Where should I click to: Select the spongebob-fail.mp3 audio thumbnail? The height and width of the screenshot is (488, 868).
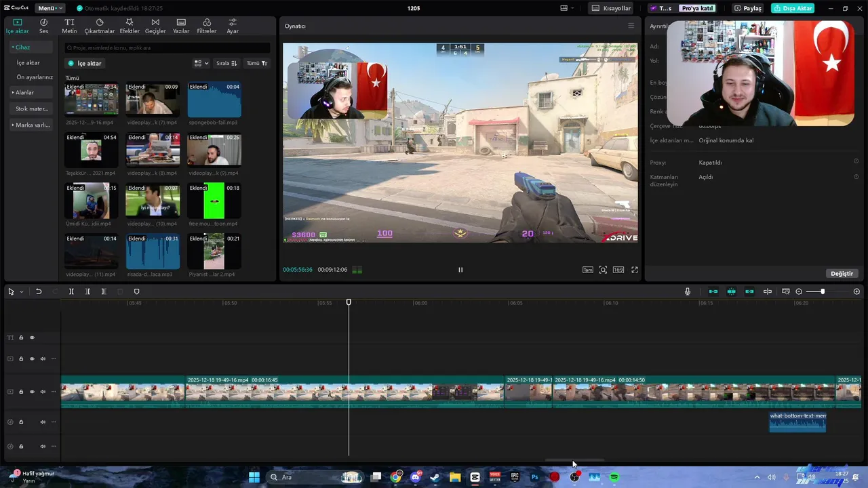coord(214,100)
